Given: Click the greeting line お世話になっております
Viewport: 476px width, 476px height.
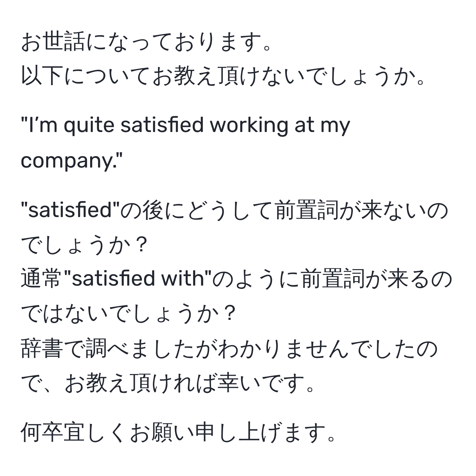Looking at the screenshot, I should [146, 42].
